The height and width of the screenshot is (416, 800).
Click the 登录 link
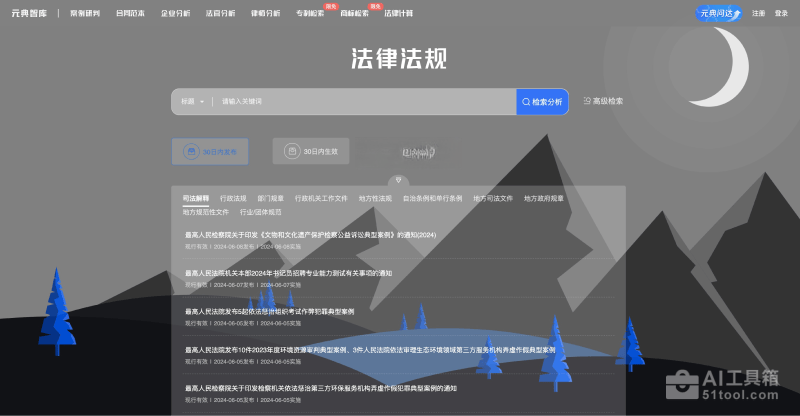point(781,13)
